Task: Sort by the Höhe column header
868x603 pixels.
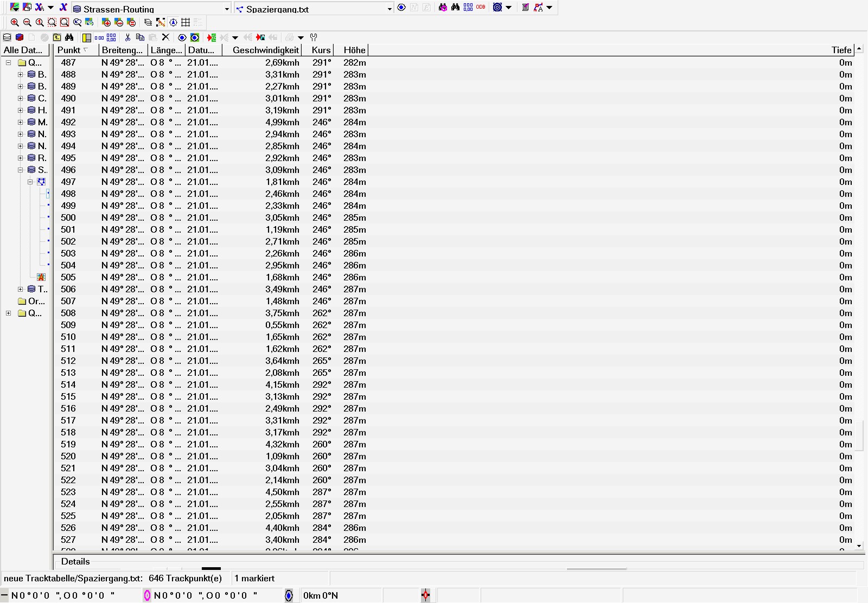Action: (x=354, y=50)
